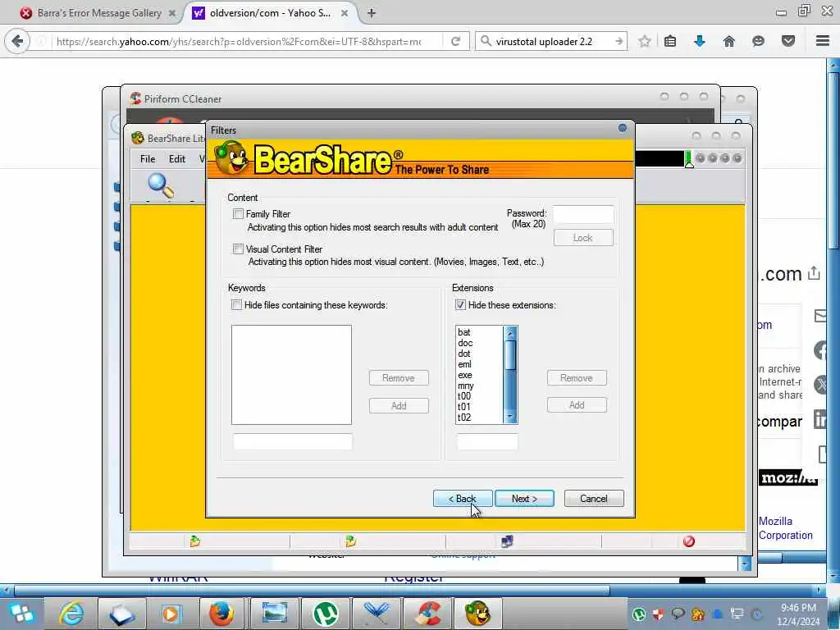Open Windows Start menu
This screenshot has height=630, width=840.
pos(22,613)
